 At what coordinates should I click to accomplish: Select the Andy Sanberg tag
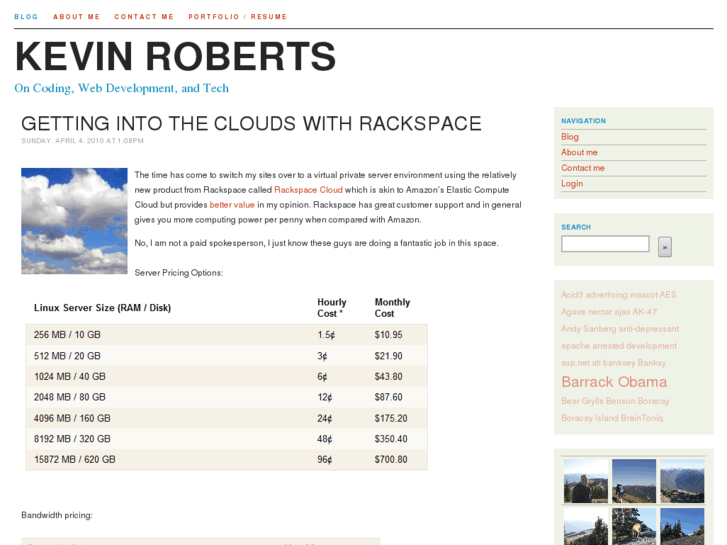[x=588, y=329]
